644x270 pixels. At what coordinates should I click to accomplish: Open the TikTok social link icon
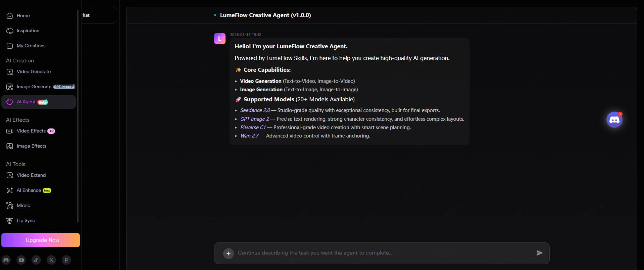(x=36, y=260)
